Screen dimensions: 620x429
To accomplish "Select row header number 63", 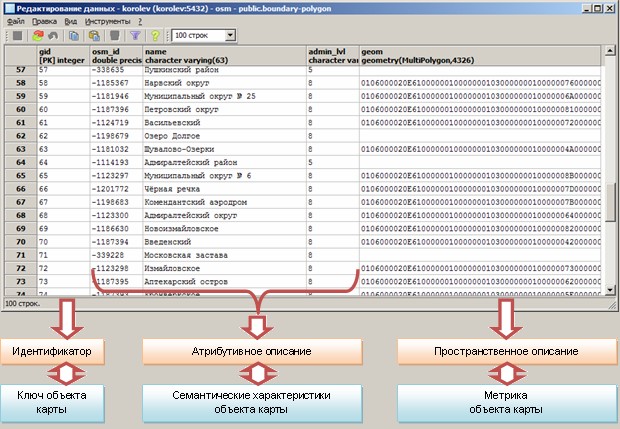I will point(19,149).
